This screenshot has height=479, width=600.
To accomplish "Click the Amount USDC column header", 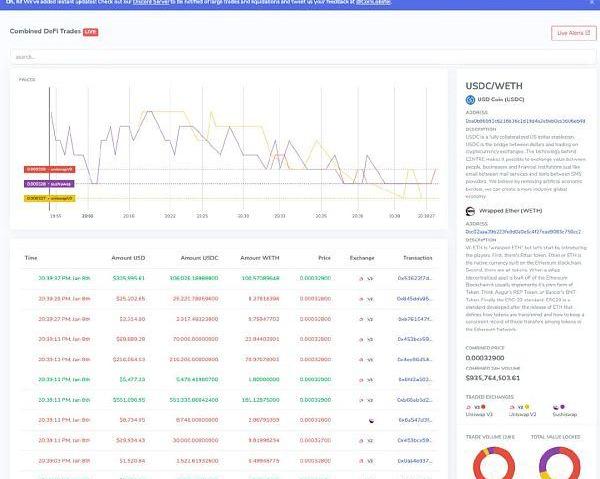I will (x=199, y=258).
